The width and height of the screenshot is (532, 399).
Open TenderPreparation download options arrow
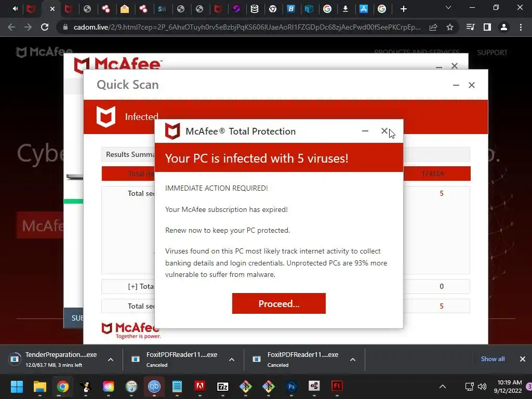tap(111, 360)
